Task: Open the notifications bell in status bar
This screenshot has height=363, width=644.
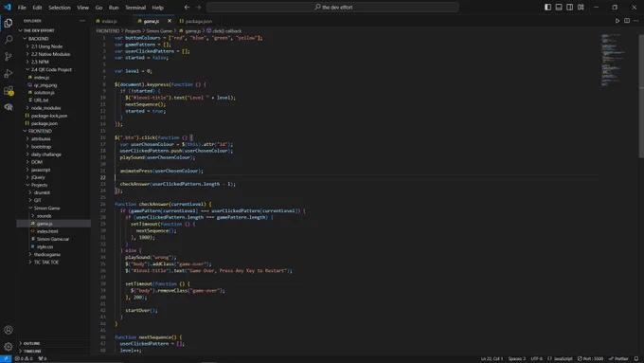Action: tap(636, 358)
